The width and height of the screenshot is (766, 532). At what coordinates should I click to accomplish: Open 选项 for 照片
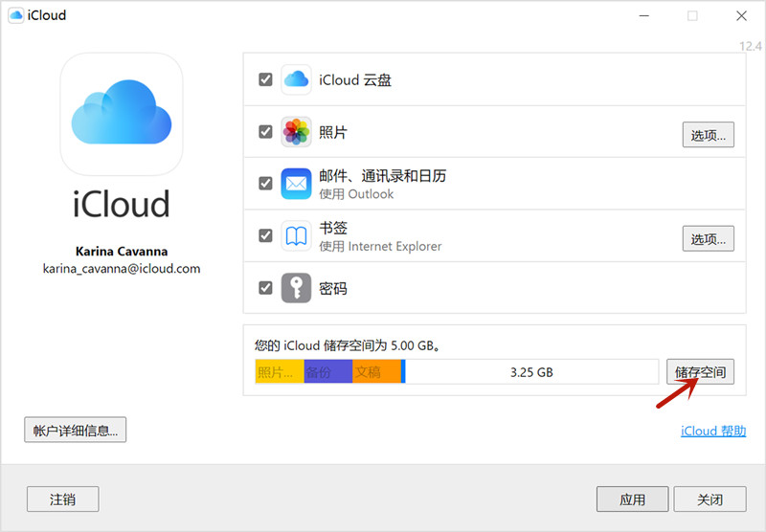coord(708,135)
